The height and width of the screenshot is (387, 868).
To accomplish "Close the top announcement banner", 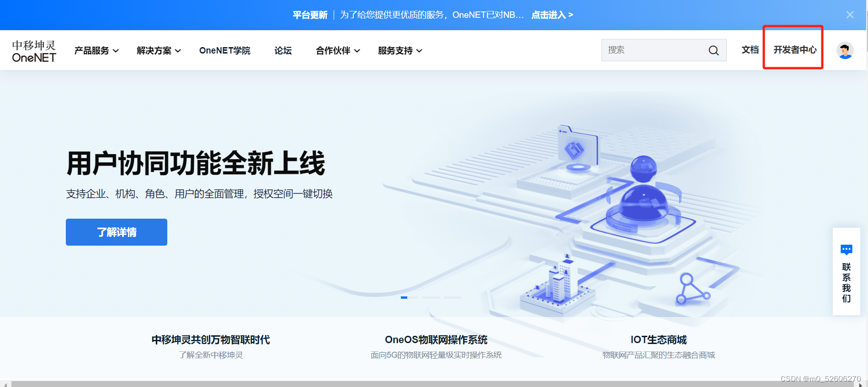I will 850,15.
